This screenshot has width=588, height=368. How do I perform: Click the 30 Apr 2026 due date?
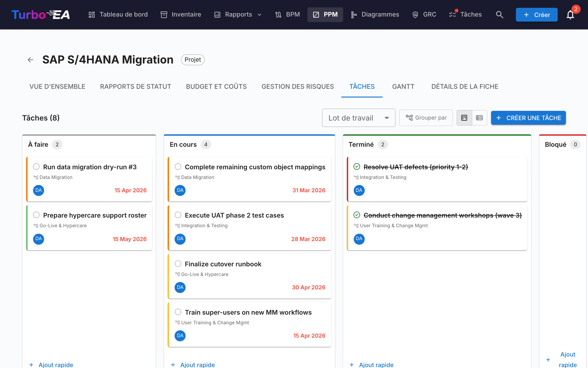[x=308, y=287]
